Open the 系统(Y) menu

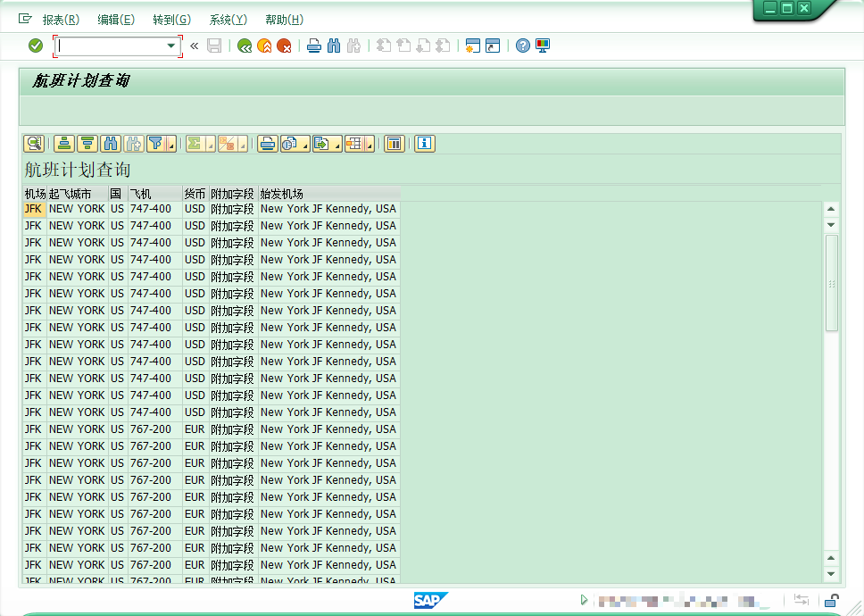pos(228,20)
